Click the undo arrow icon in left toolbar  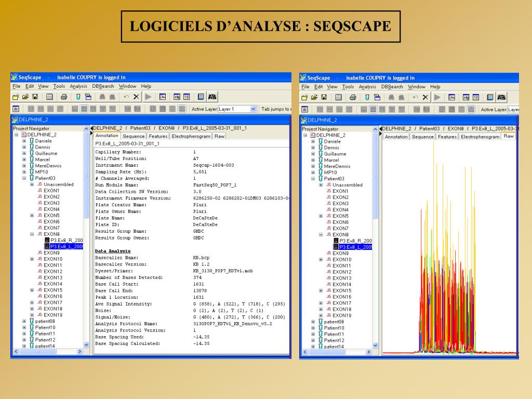pos(126,97)
